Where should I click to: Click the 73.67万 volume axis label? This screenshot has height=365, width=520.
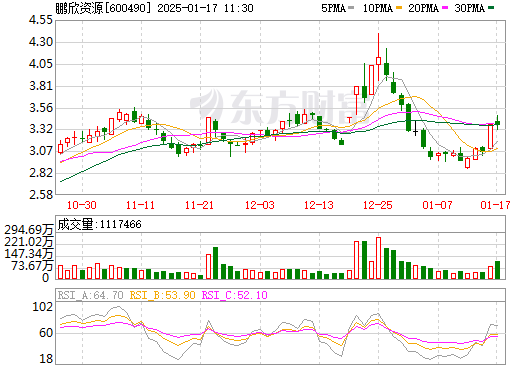33,266
